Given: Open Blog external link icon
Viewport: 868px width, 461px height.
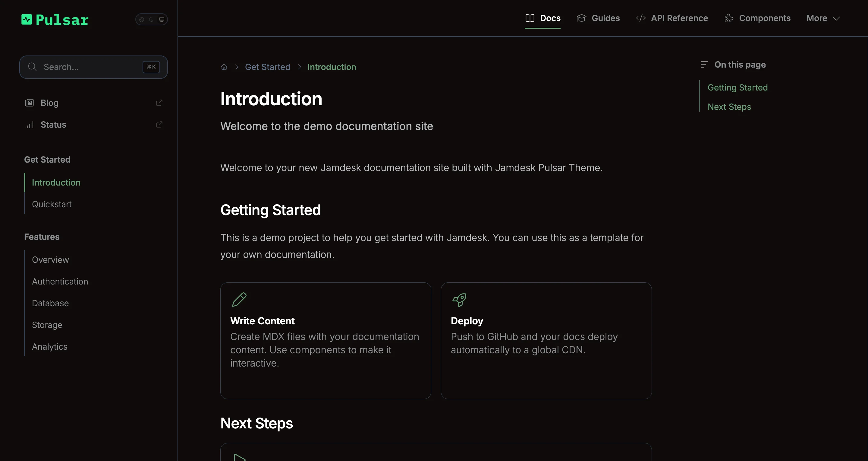Looking at the screenshot, I should click(x=159, y=103).
